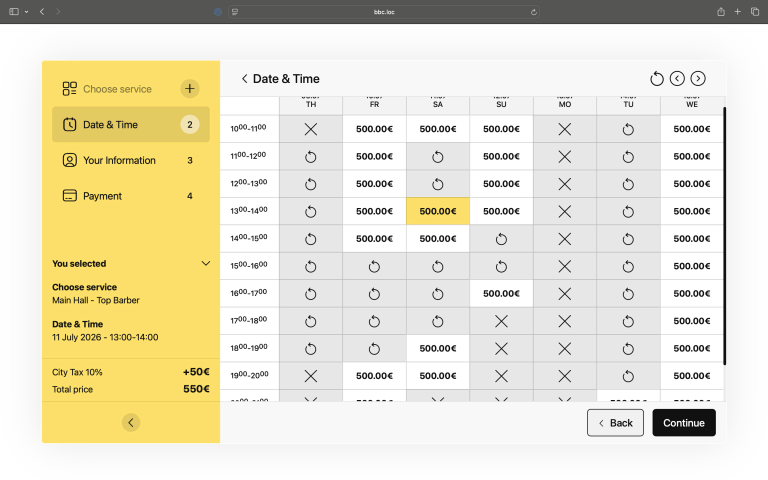Screen dimensions: 768x480
Task: Select Friday 19:00-20:00 500.00€ slot
Action: 374,376
